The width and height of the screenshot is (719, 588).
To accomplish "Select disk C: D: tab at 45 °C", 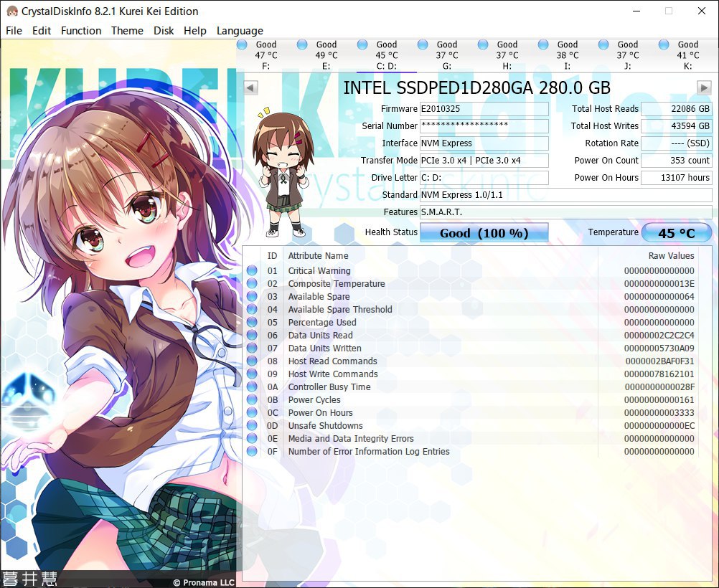I will point(387,55).
